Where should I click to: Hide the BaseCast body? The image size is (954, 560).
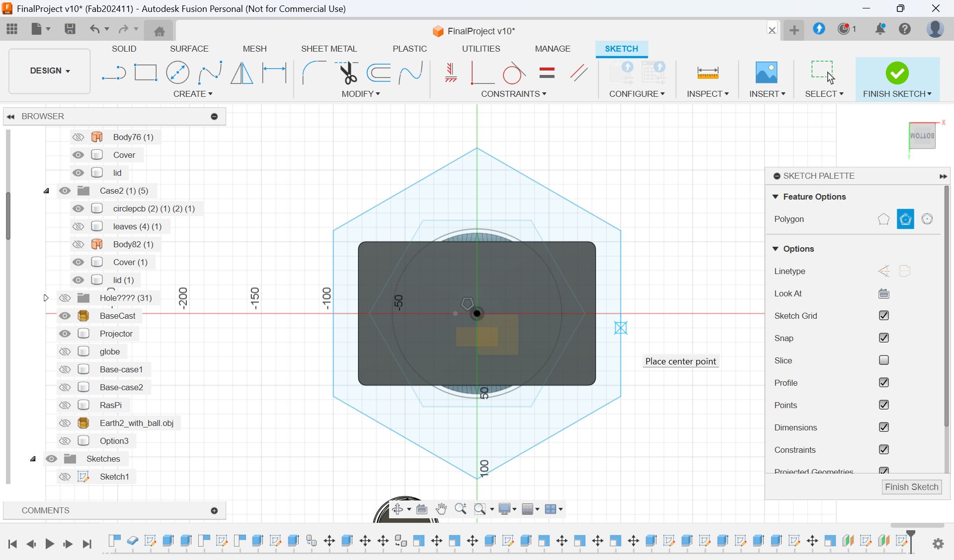65,316
